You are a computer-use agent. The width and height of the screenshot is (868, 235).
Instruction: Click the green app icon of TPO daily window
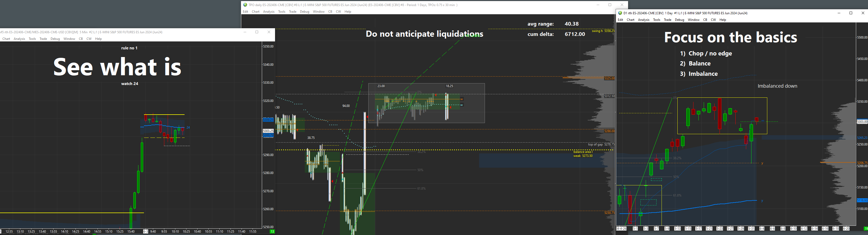click(245, 5)
